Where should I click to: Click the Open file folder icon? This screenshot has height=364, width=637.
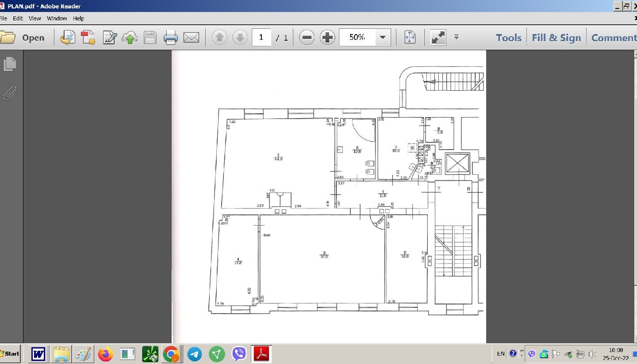[8, 38]
